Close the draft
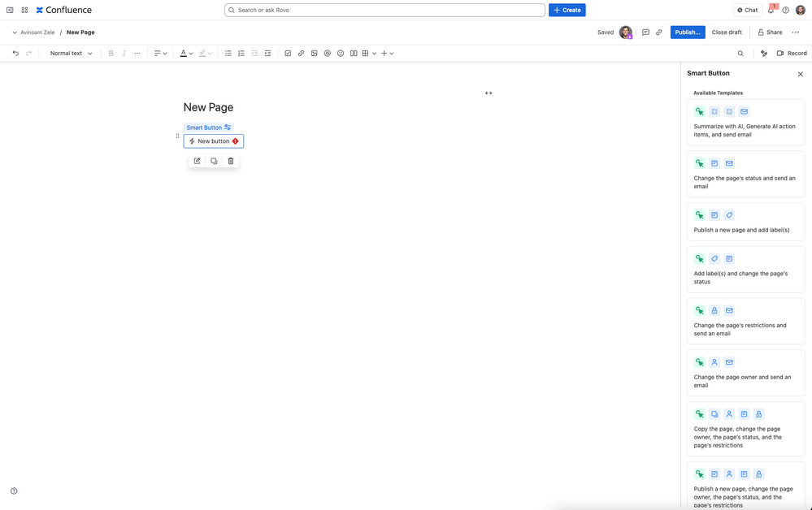 click(727, 32)
